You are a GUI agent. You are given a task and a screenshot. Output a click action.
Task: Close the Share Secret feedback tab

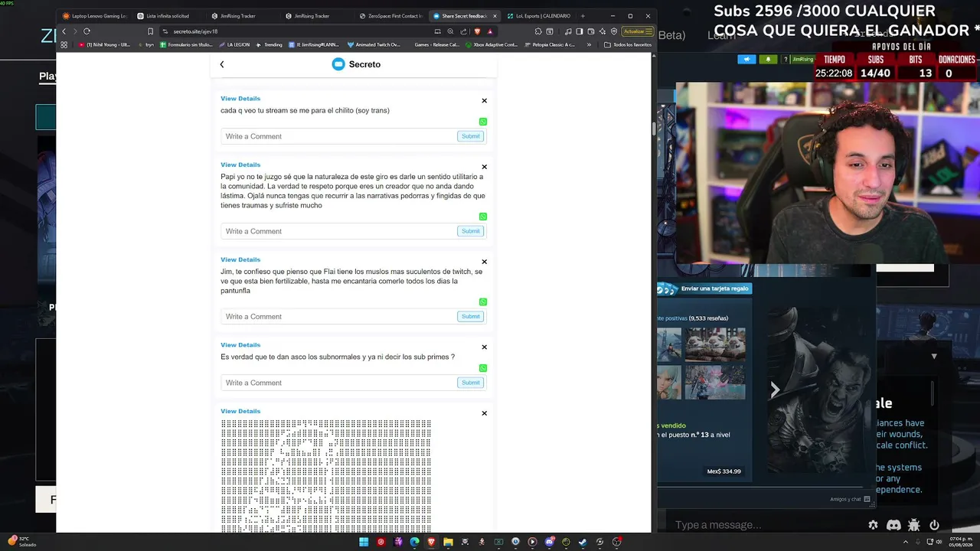click(x=495, y=16)
